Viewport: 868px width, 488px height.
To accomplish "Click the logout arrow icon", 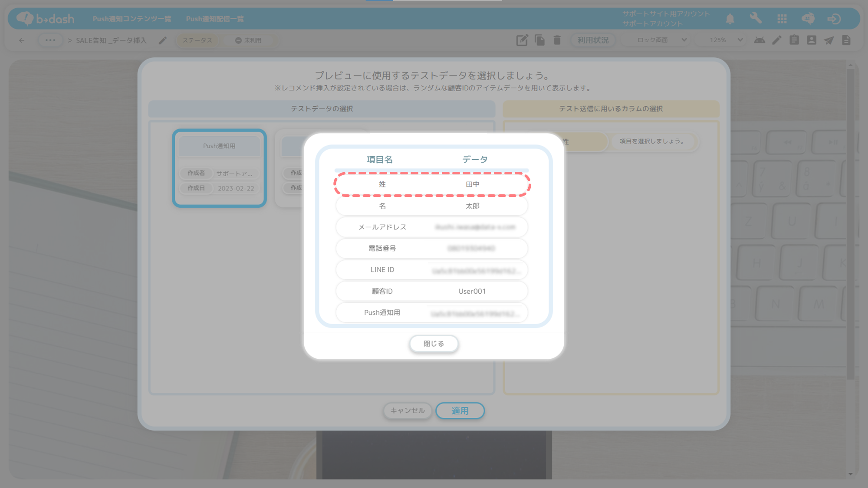I will (x=834, y=19).
